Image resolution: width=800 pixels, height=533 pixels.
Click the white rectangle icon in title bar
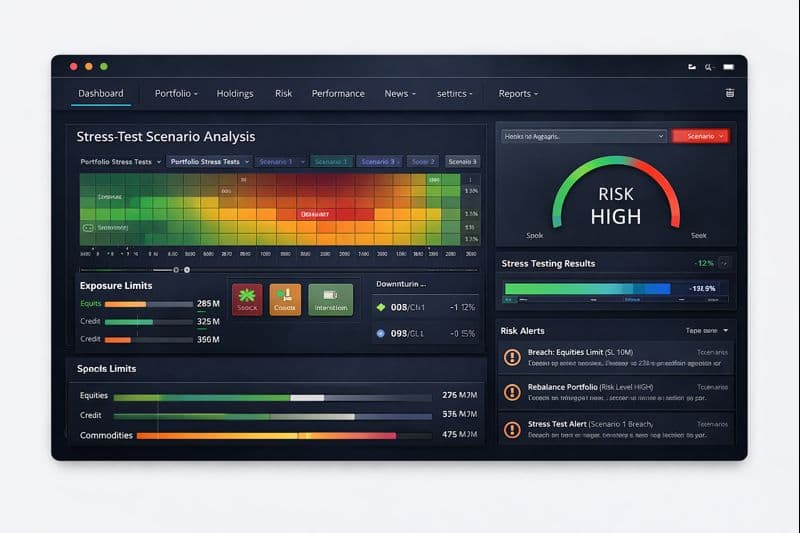pyautogui.click(x=729, y=67)
